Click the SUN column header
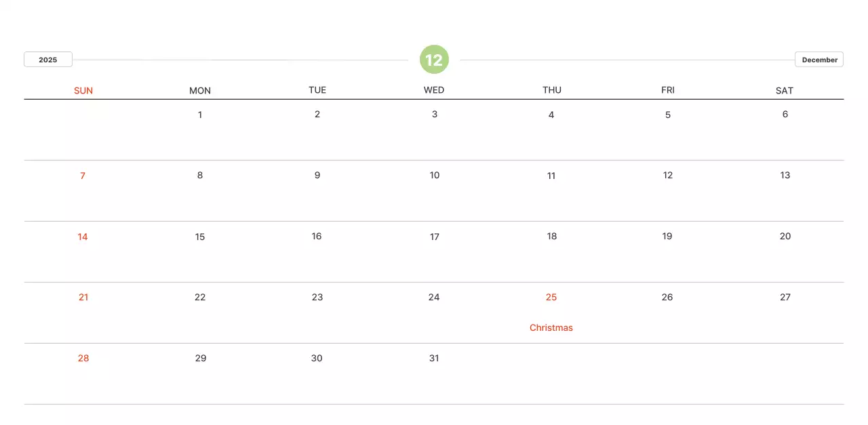 (x=83, y=91)
